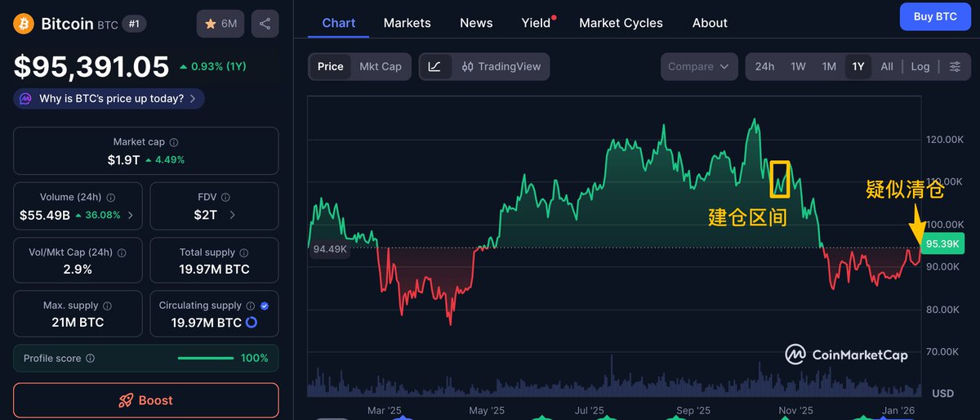Select the Price chart toggle

click(x=330, y=66)
